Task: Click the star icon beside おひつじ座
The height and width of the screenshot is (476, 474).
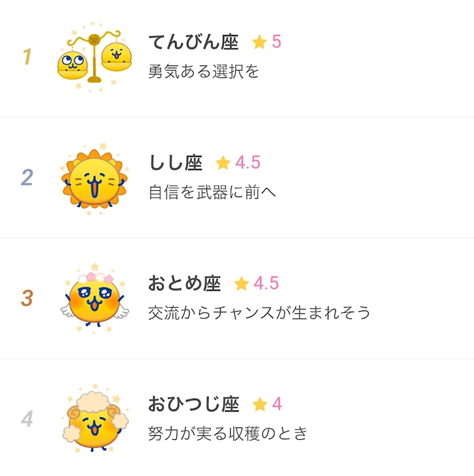Action: (260, 404)
